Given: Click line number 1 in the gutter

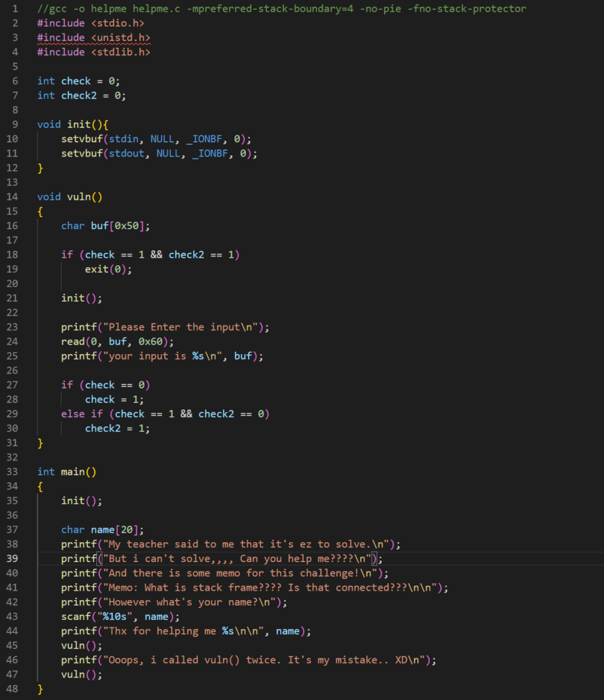Looking at the screenshot, I should (15, 8).
